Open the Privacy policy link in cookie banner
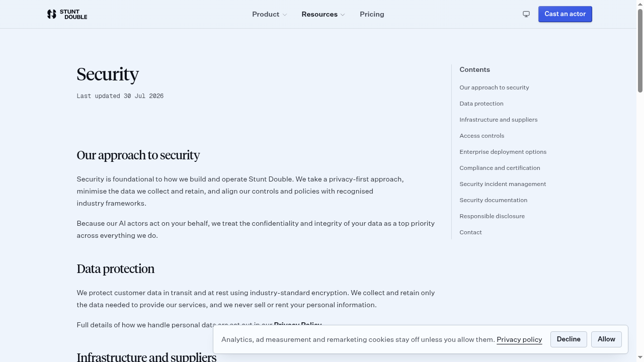Viewport: 644px width, 362px height. [x=519, y=339]
